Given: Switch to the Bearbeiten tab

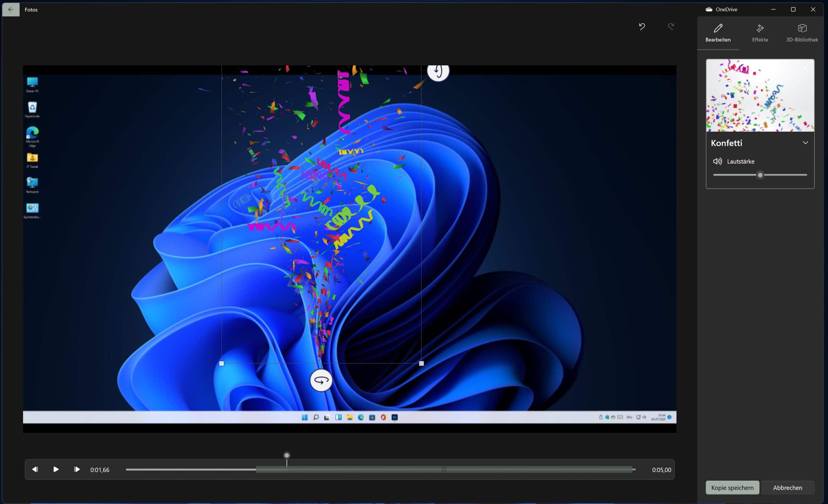Looking at the screenshot, I should [x=718, y=33].
